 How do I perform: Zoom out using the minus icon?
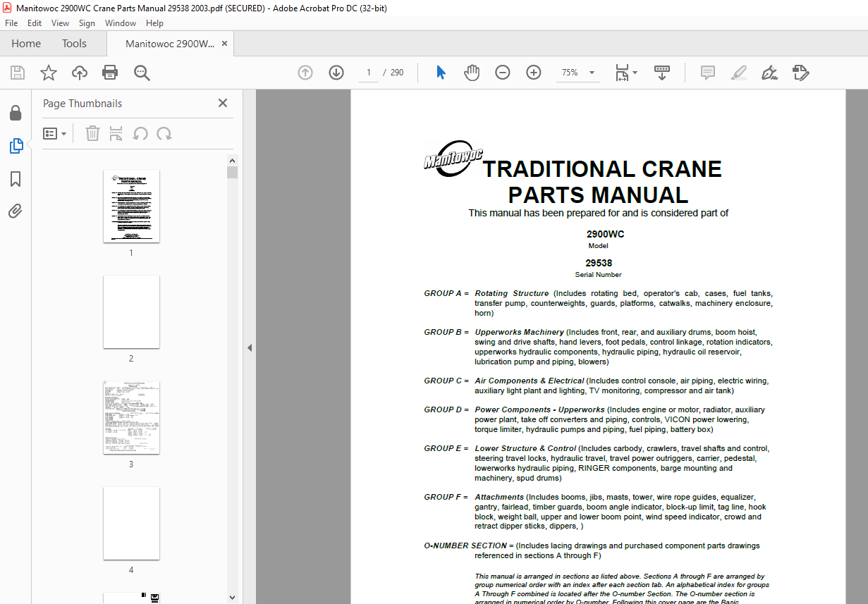click(502, 73)
